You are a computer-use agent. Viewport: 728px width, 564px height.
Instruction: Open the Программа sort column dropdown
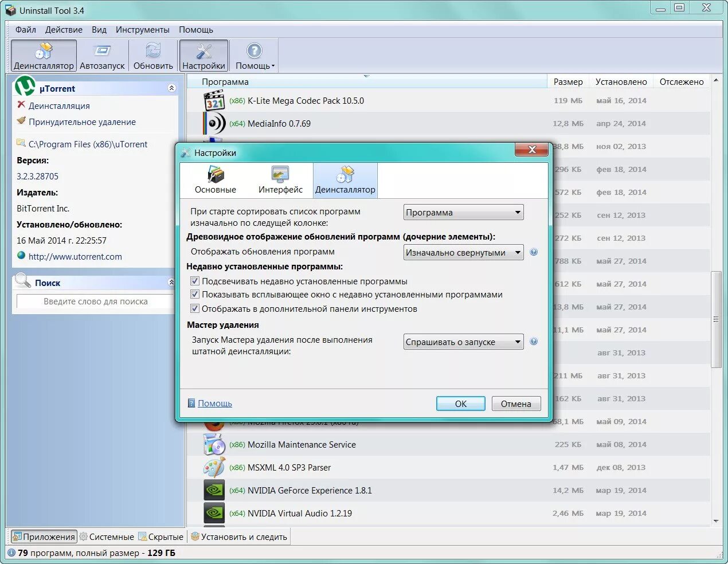[x=463, y=212]
